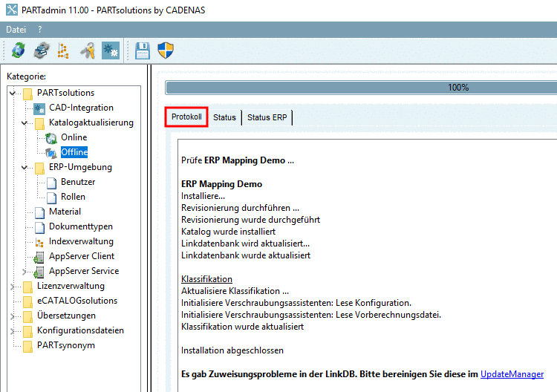Image resolution: width=557 pixels, height=392 pixels.
Task: Select Online under Katalogaktualisierung
Action: (x=74, y=137)
